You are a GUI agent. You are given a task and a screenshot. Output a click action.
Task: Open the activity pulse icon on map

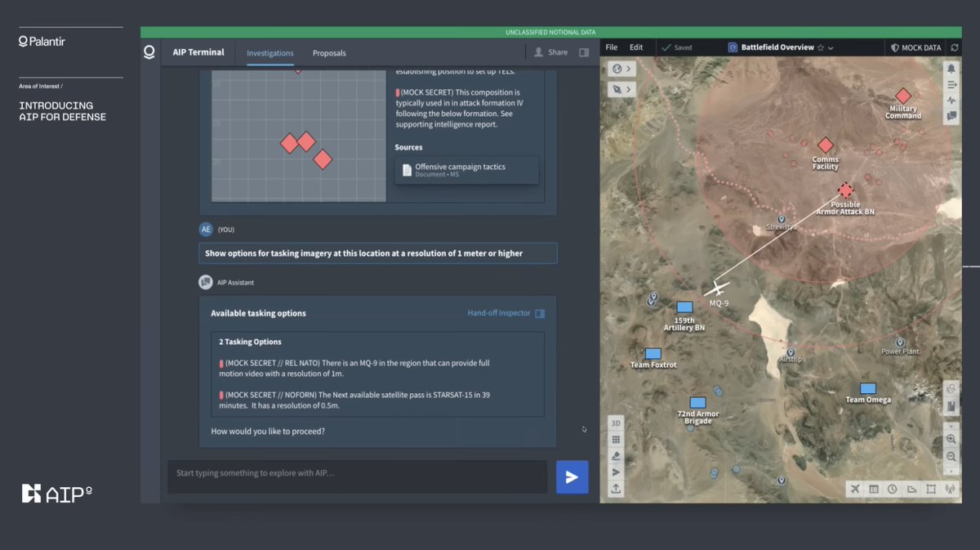(951, 101)
